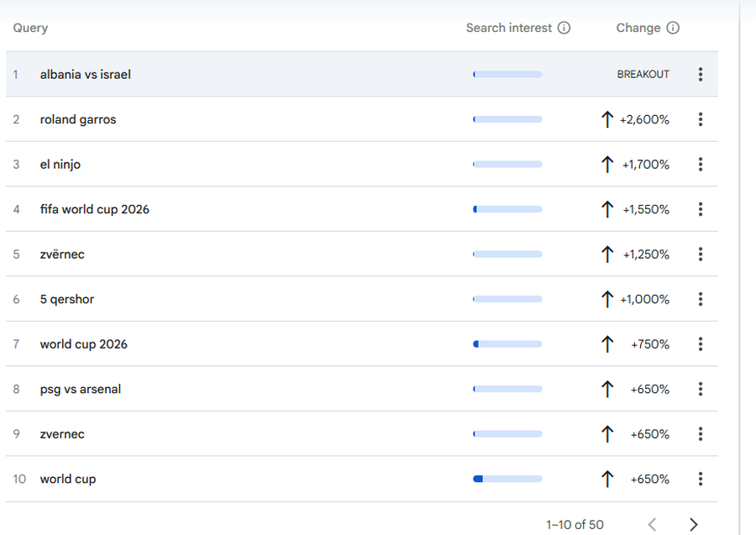756x535 pixels.
Task: Open the fifa world cup 2026 query
Action: coord(94,209)
